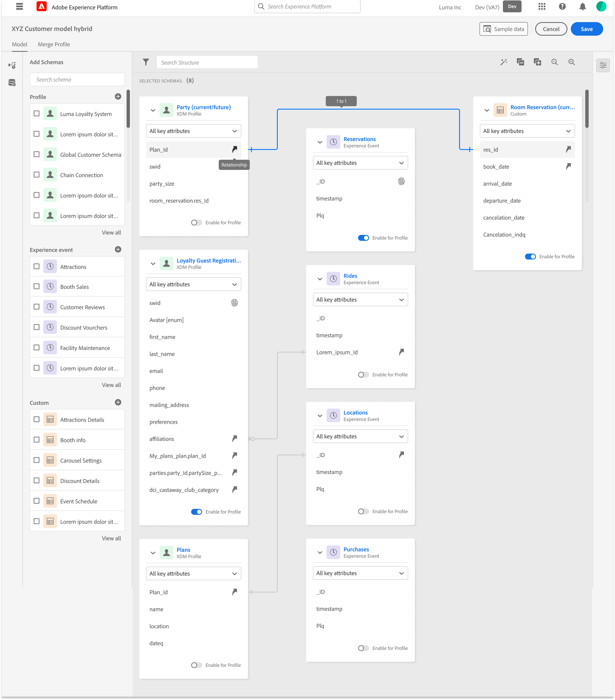Enable for Profile toggle on Party schema

pyautogui.click(x=196, y=223)
